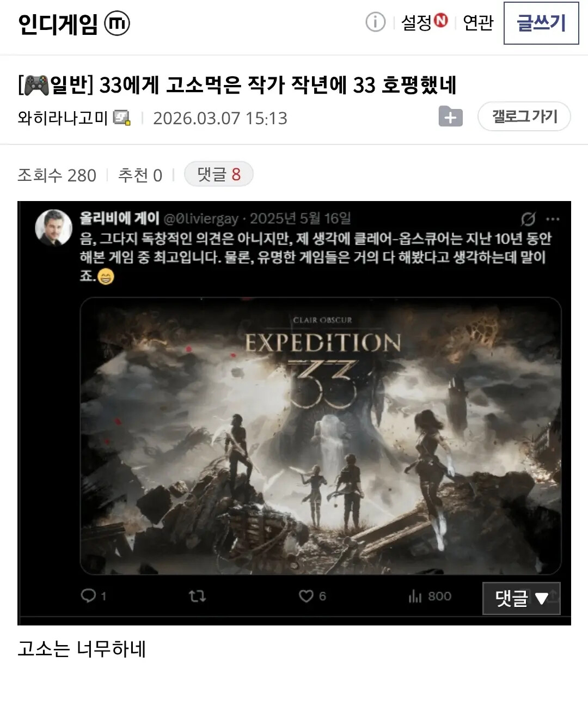Viewport: 588px width, 705px height.
Task: Click the red N notification badge
Action: (440, 20)
